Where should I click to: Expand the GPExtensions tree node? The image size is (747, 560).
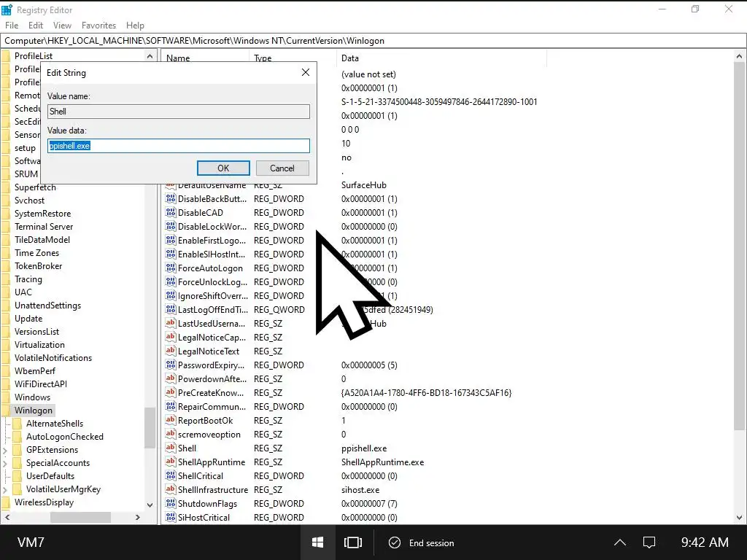[5, 449]
